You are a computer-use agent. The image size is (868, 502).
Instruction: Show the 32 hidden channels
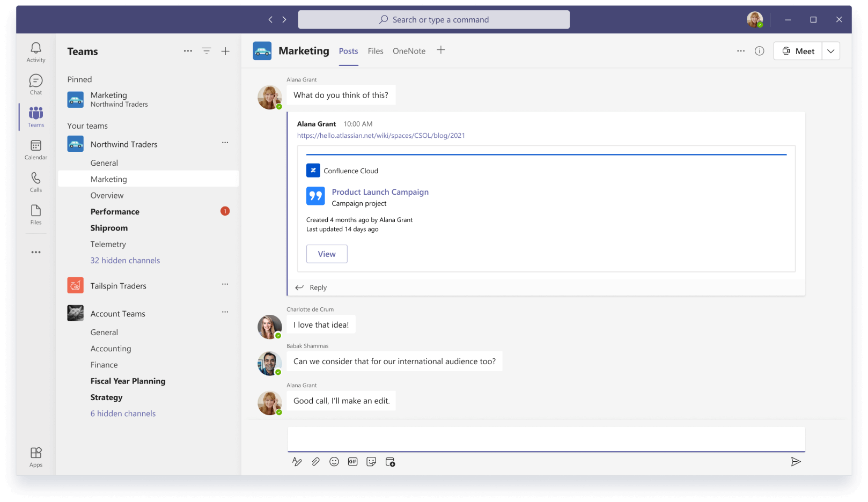125,260
